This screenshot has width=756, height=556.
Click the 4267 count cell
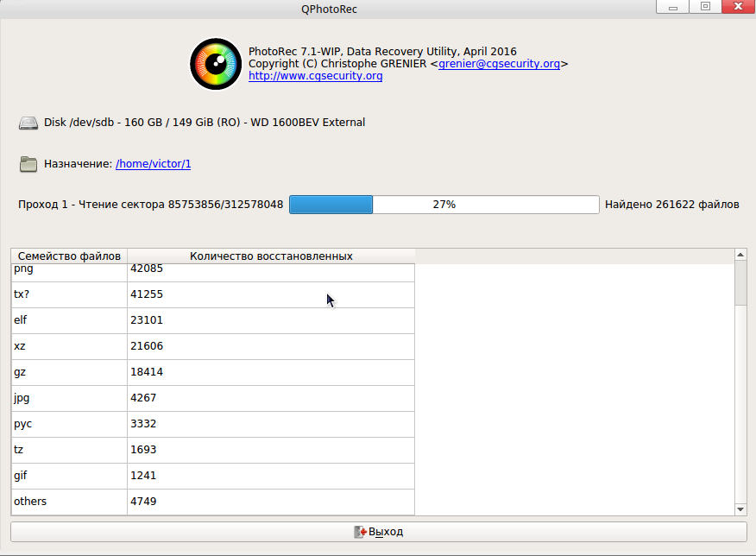(x=271, y=398)
